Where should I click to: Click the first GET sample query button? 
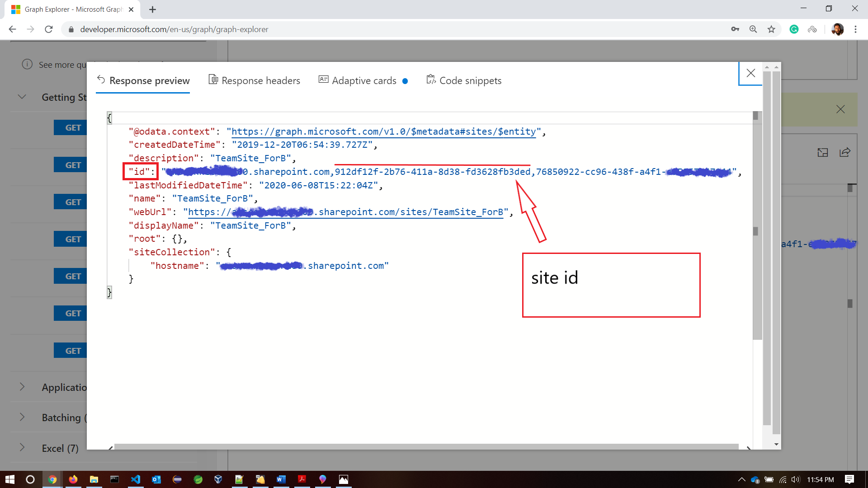point(71,127)
